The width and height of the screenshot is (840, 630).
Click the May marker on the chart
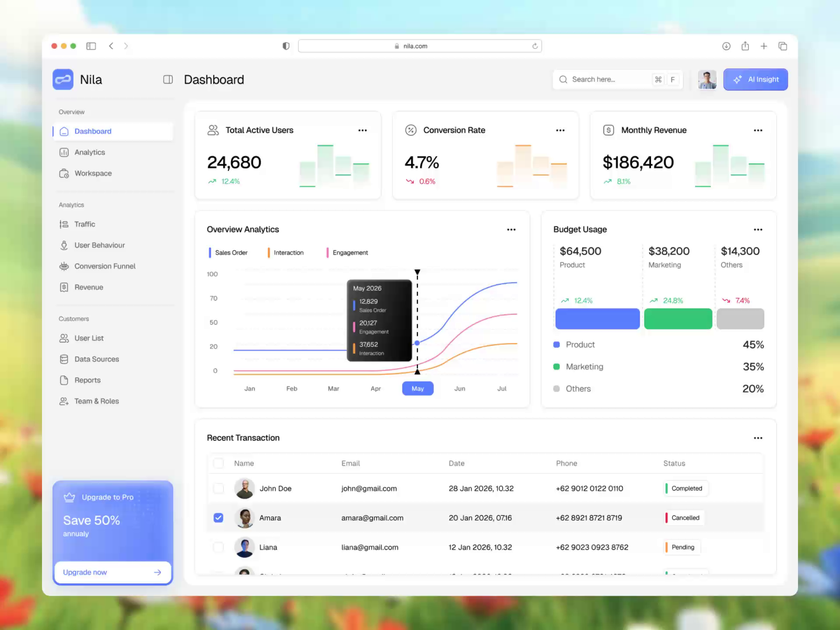point(417,388)
